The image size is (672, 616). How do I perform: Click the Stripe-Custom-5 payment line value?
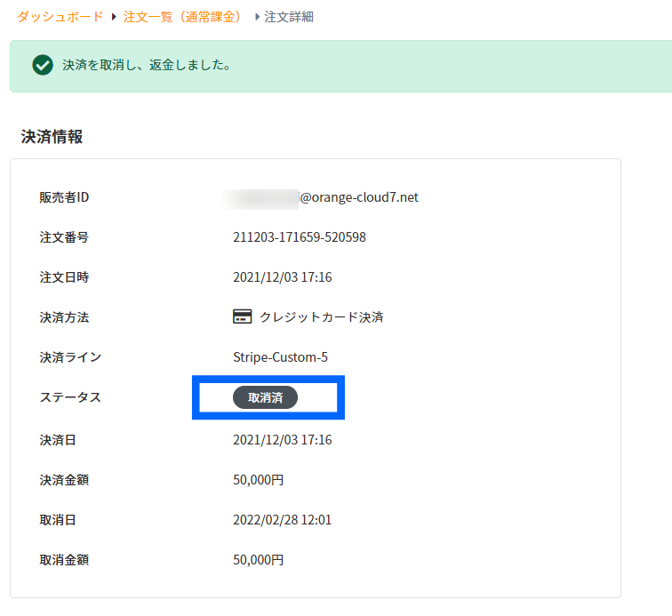click(280, 357)
